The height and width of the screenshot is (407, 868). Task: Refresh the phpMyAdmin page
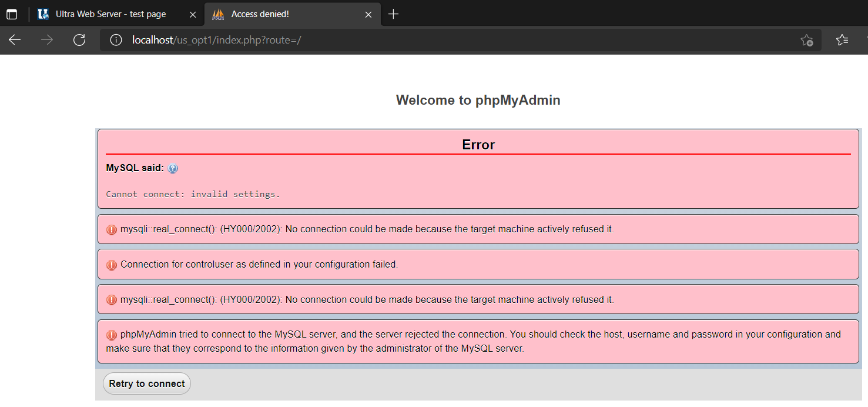coord(79,40)
